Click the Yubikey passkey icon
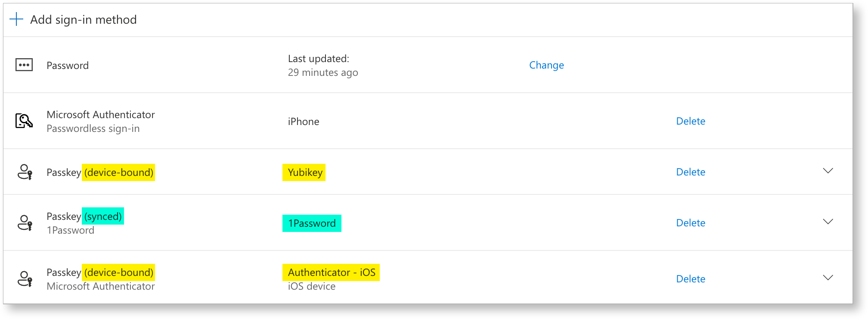This screenshot has height=319, width=868. click(25, 172)
